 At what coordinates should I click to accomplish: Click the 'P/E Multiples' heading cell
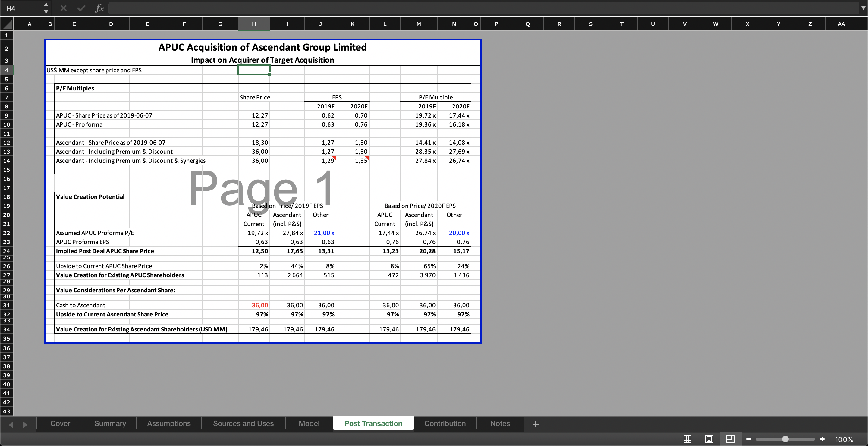[75, 88]
